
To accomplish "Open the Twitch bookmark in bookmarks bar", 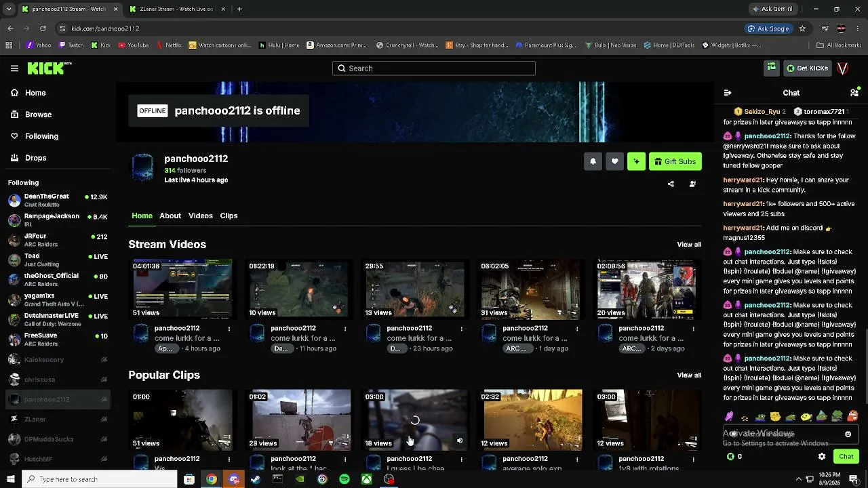I will tap(71, 45).
